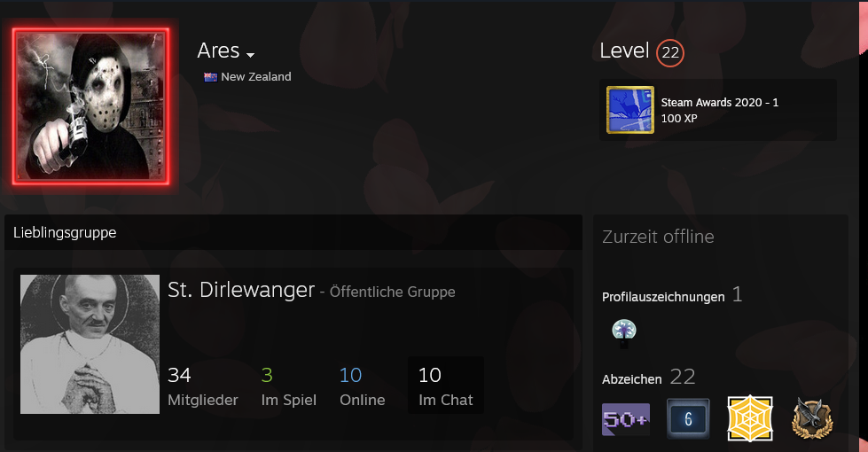Open the 3 Im Spiel members list

point(289,386)
